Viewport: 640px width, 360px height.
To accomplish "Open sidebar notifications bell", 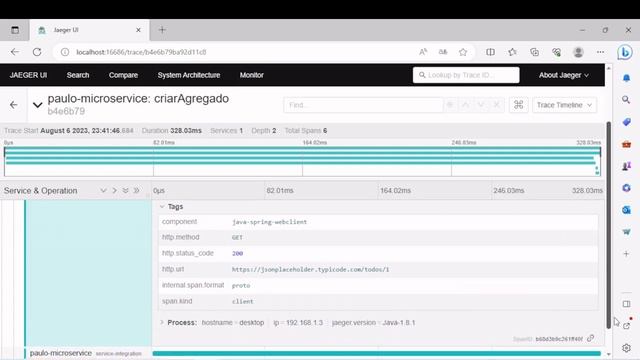I will click(x=627, y=78).
